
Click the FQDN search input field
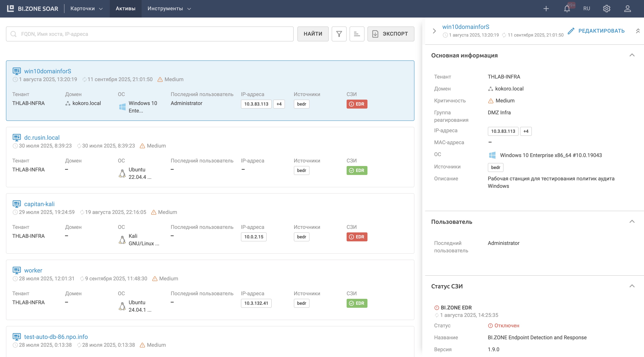click(x=150, y=34)
